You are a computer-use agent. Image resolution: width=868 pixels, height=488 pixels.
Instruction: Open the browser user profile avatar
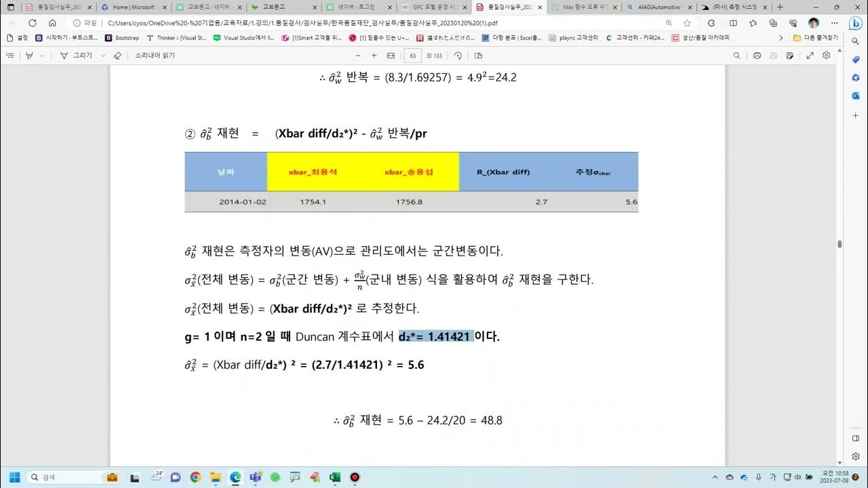click(x=814, y=22)
